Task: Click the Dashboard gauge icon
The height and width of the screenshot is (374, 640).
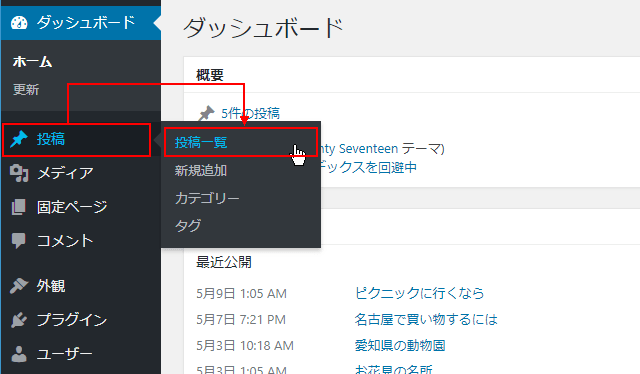Action: 19,22
